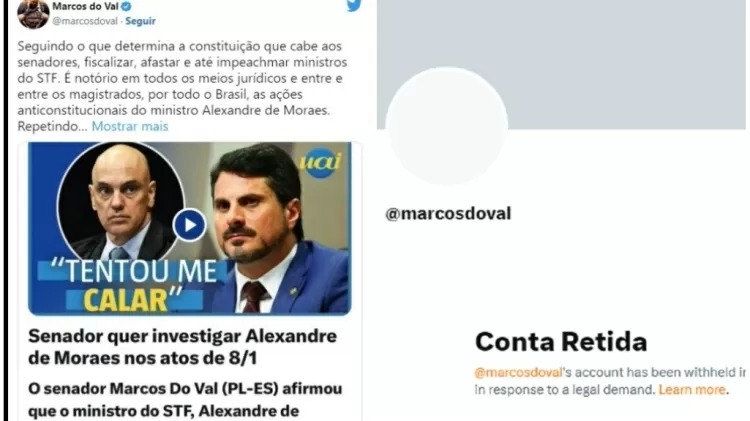Click the bold @marcosdoval profile handle
Screen dimensions: 750x421
click(x=448, y=213)
